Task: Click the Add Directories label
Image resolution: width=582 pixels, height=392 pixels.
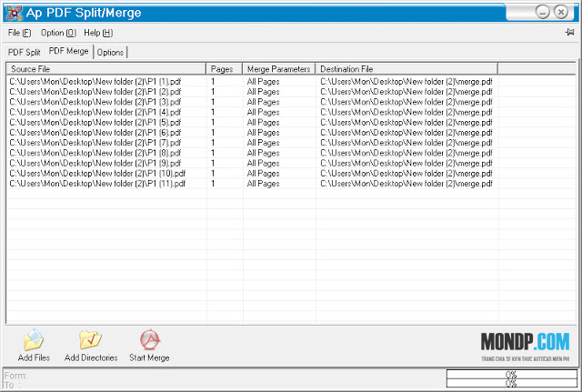Action: 91,357
